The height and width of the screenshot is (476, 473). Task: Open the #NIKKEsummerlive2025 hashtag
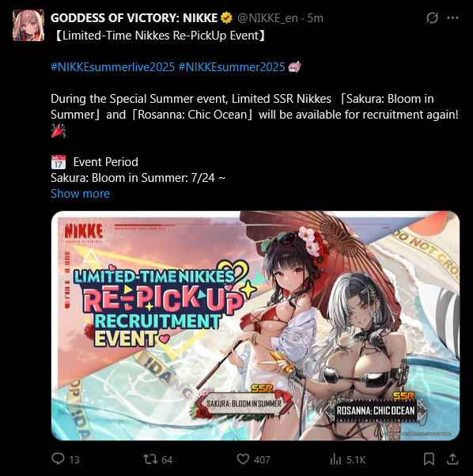(x=112, y=66)
